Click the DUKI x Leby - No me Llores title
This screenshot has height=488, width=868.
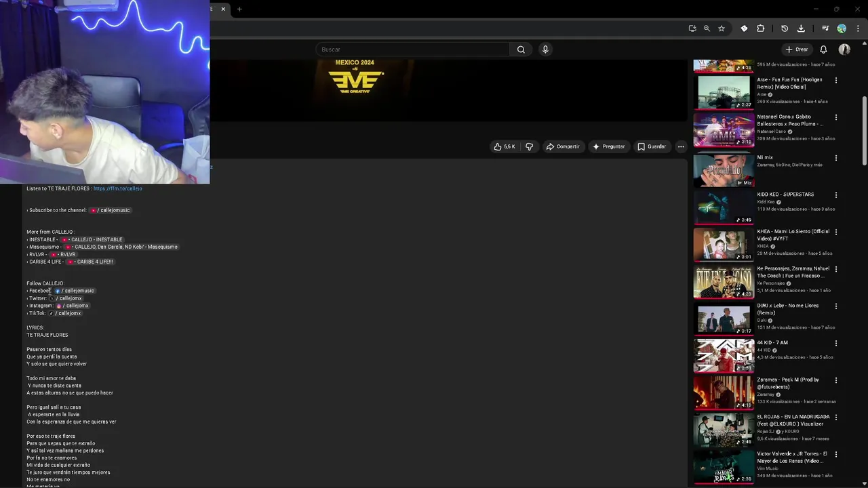787,309
